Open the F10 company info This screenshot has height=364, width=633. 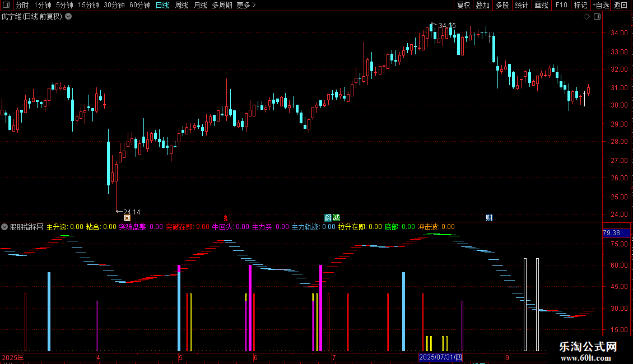click(x=561, y=5)
